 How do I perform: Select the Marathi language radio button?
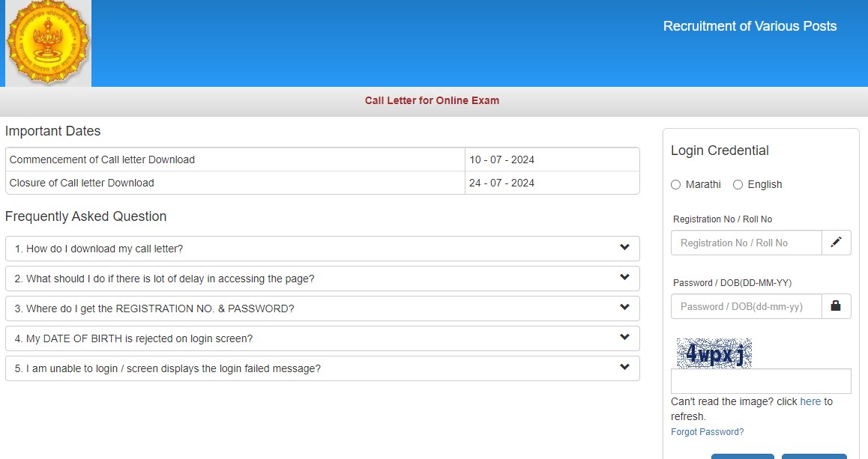(676, 185)
